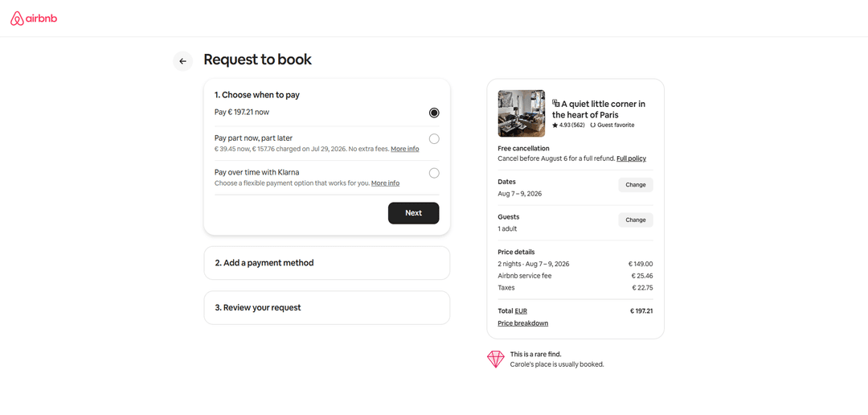The height and width of the screenshot is (415, 868).
Task: Choose Pay part now, part later
Action: click(x=434, y=138)
